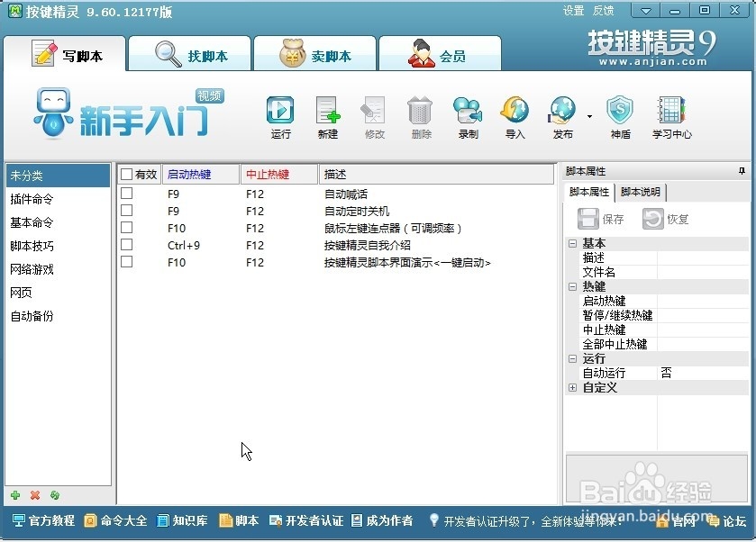The image size is (756, 542).
Task: Select the 脚本技巧 category
Action: [58, 246]
